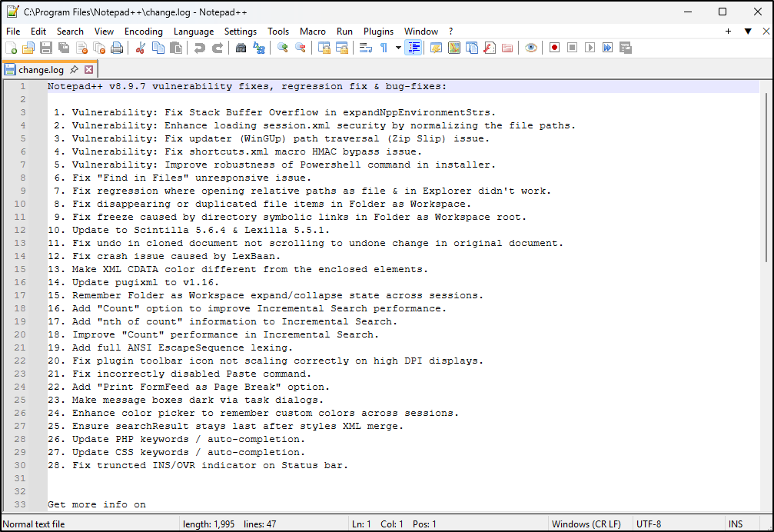Cut selection with the scissors icon
This screenshot has height=532, width=774.
141,48
